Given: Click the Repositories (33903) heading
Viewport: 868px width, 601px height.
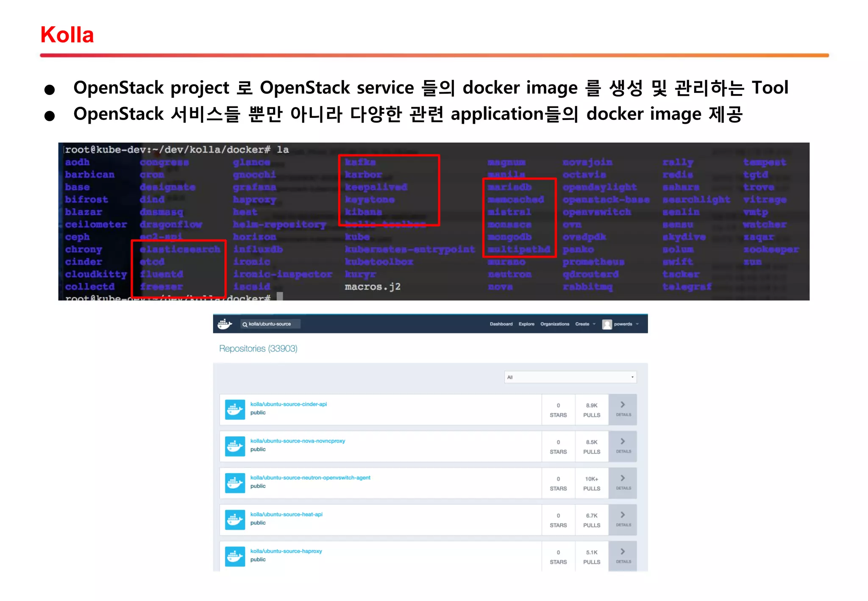Looking at the screenshot, I should (258, 348).
